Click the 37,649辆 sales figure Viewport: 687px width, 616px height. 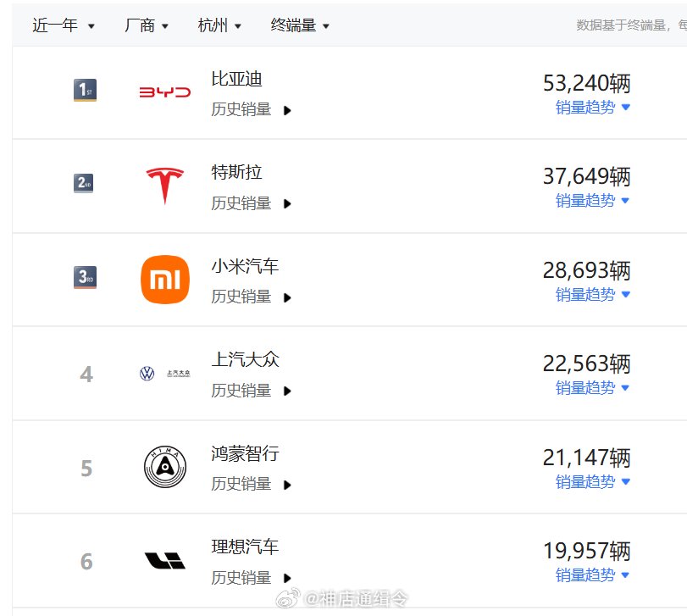click(x=587, y=176)
